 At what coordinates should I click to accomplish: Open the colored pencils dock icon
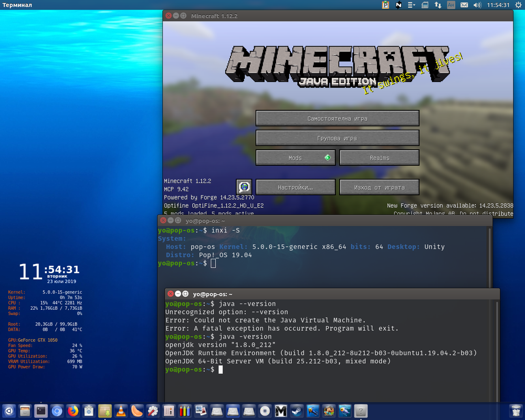[185, 411]
